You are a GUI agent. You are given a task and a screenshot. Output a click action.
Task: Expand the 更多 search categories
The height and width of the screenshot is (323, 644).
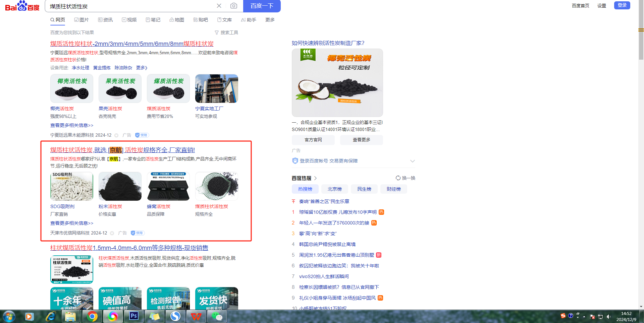click(x=270, y=20)
